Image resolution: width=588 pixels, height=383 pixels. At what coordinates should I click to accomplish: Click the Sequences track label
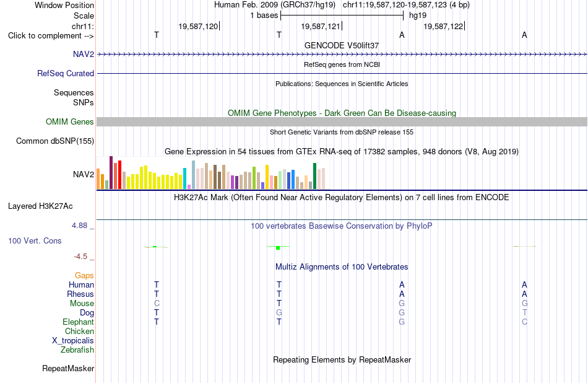tap(74, 92)
